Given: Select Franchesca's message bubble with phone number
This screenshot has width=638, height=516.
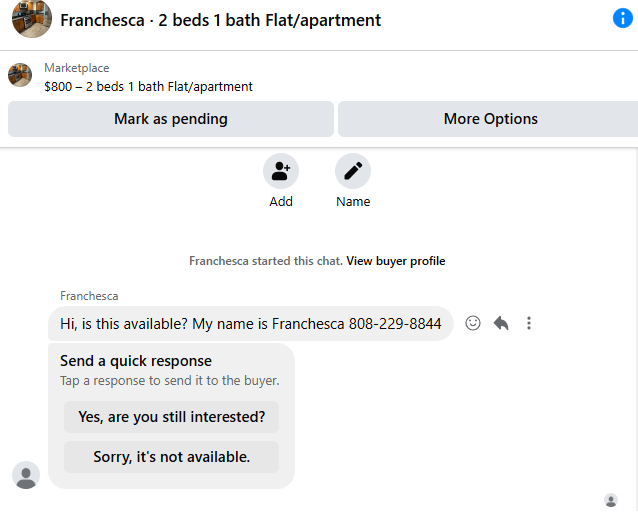Looking at the screenshot, I should coord(250,324).
